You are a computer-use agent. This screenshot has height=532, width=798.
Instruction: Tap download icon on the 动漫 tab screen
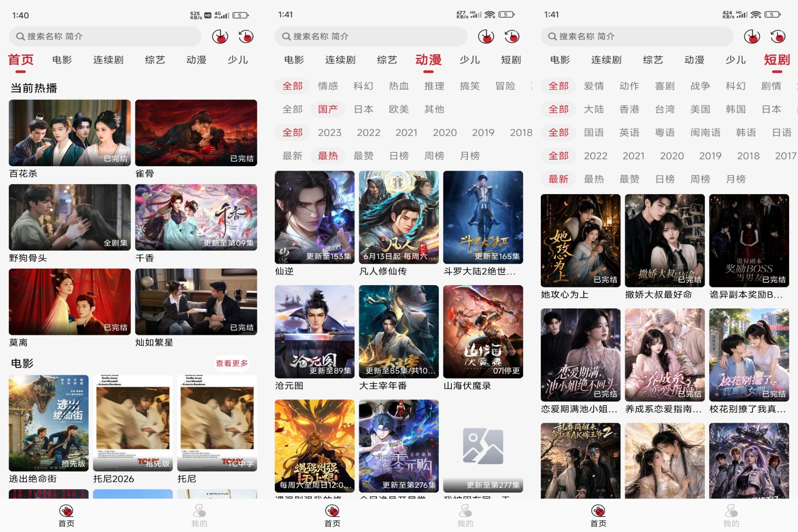[486, 37]
